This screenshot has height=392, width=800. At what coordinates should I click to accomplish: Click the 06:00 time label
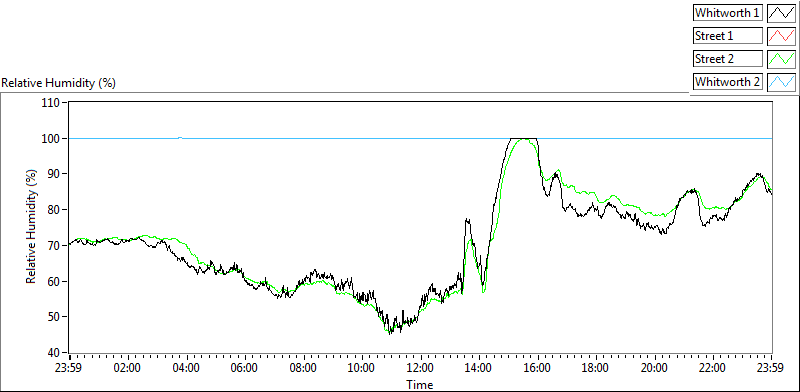(x=244, y=368)
